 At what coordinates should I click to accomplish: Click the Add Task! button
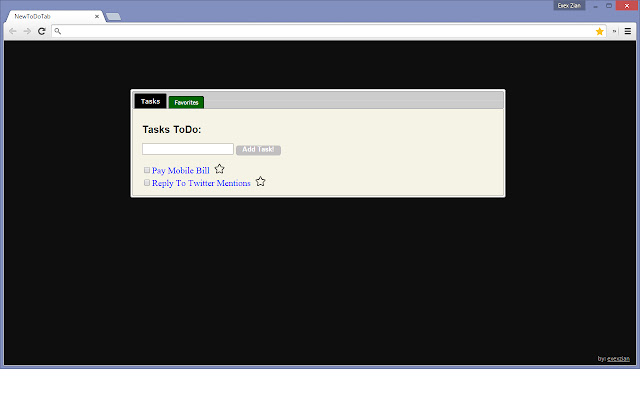click(258, 150)
